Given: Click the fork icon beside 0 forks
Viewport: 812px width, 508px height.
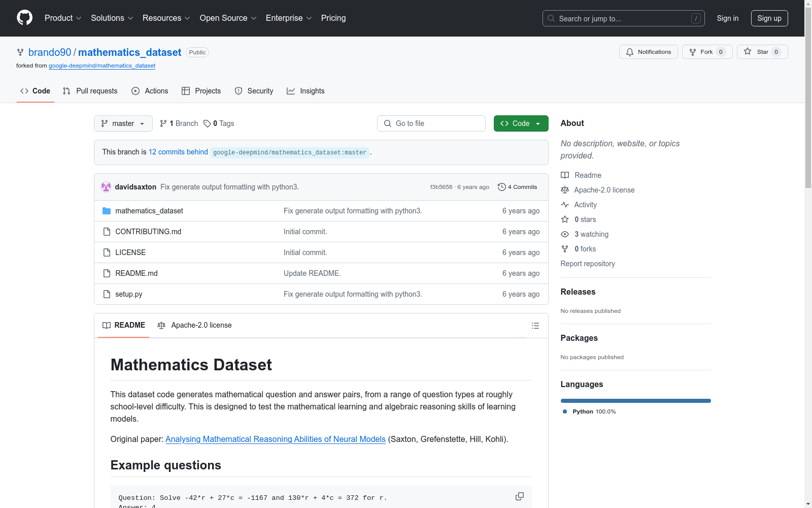Looking at the screenshot, I should tap(565, 249).
